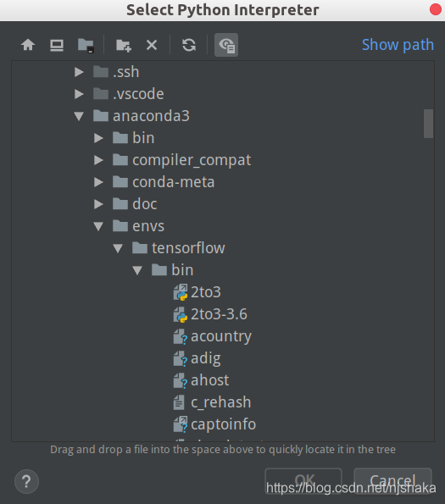Click the ahost file icon

point(181,380)
